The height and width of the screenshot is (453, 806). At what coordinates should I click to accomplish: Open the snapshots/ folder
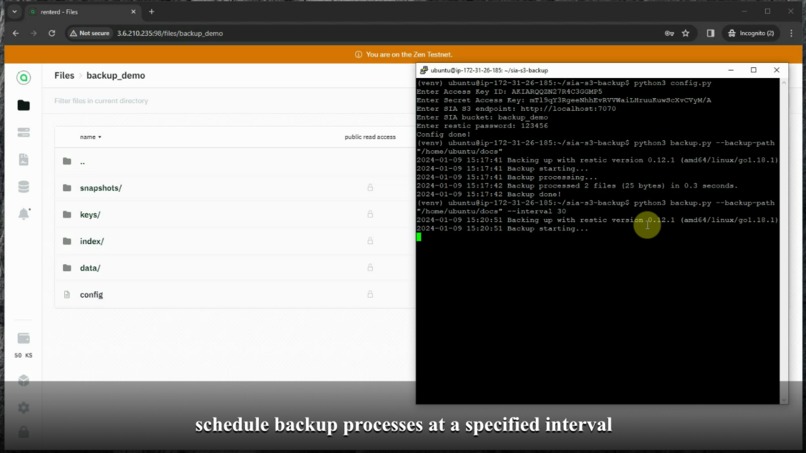click(x=101, y=188)
